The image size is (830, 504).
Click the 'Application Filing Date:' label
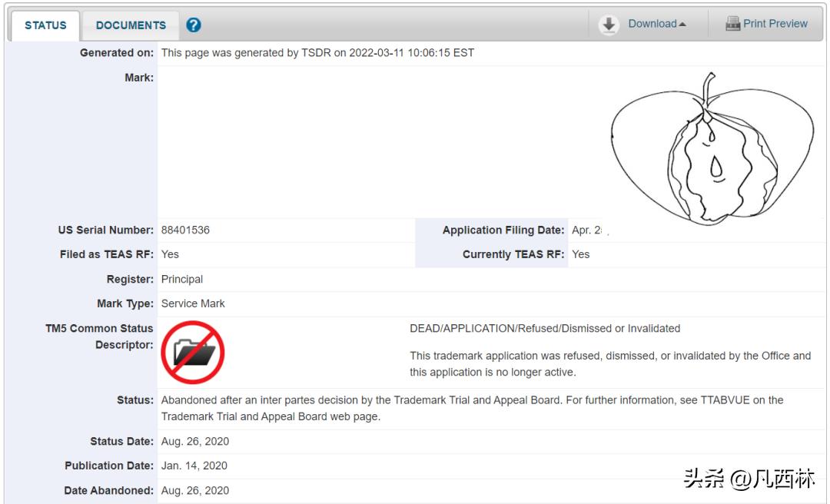pos(503,230)
